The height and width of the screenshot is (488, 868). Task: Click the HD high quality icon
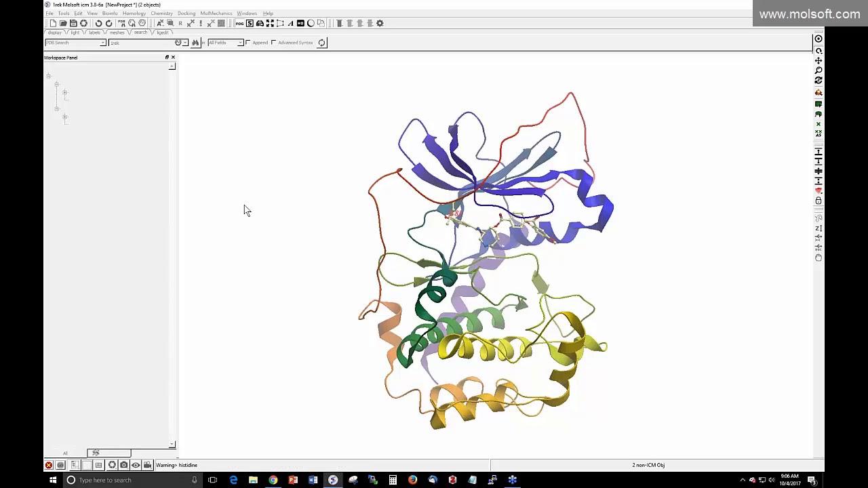[300, 23]
